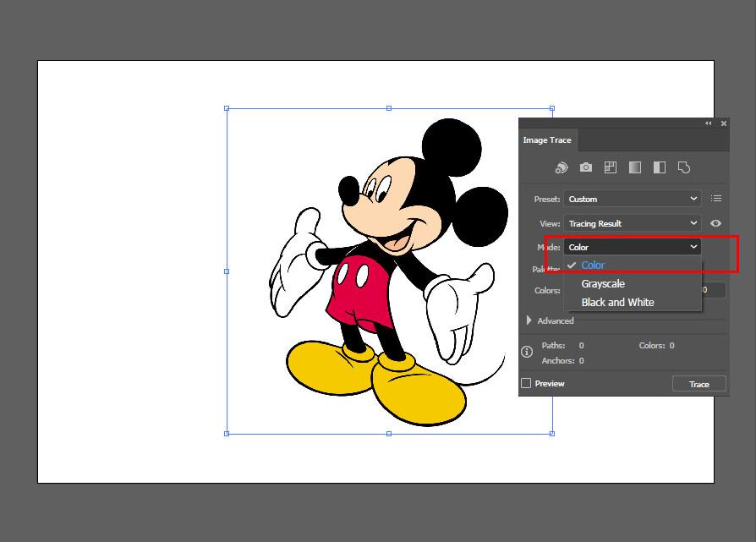Collapse the panel with double-arrow icon
This screenshot has width=756, height=542.
tap(708, 123)
